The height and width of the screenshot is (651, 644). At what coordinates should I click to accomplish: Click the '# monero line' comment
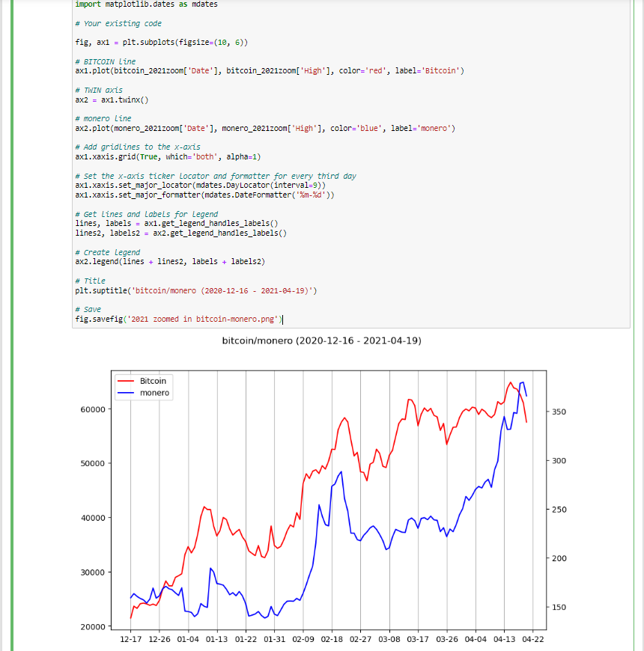[103, 119]
